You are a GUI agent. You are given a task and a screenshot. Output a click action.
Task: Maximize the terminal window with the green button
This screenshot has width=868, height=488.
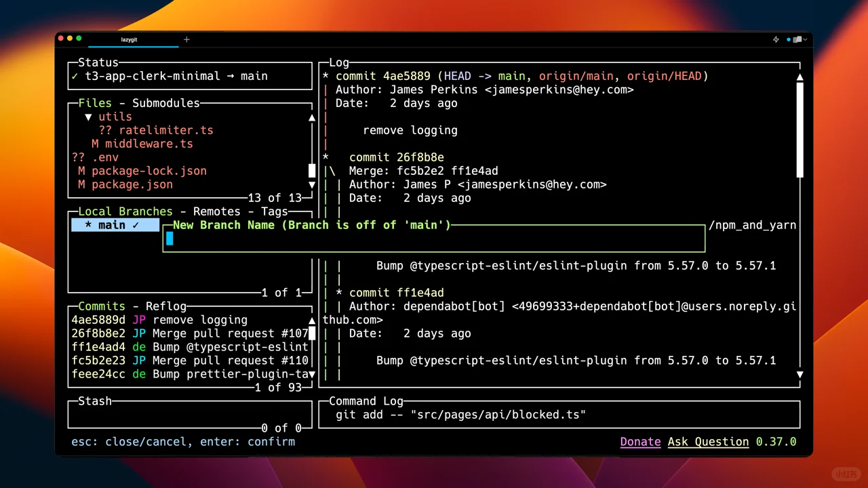tap(79, 39)
